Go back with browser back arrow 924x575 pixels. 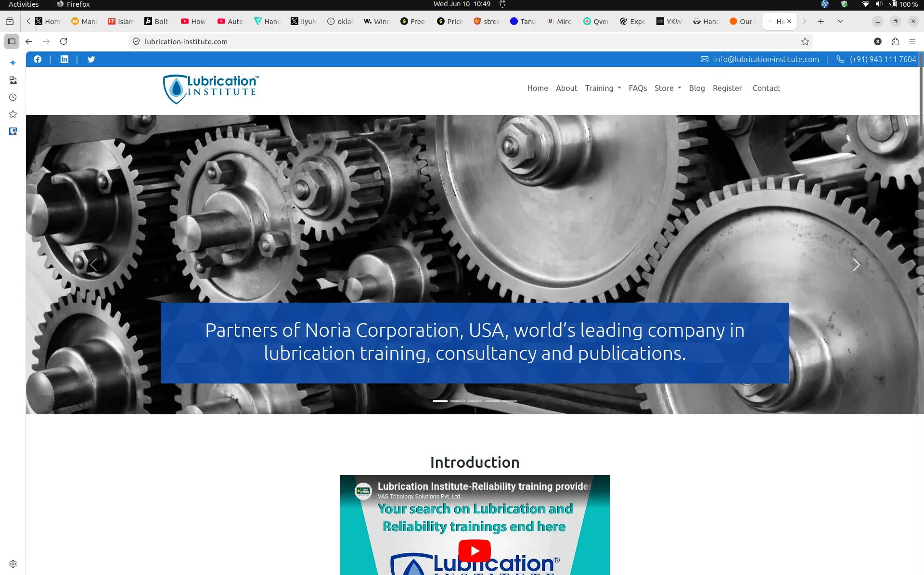[x=29, y=41]
